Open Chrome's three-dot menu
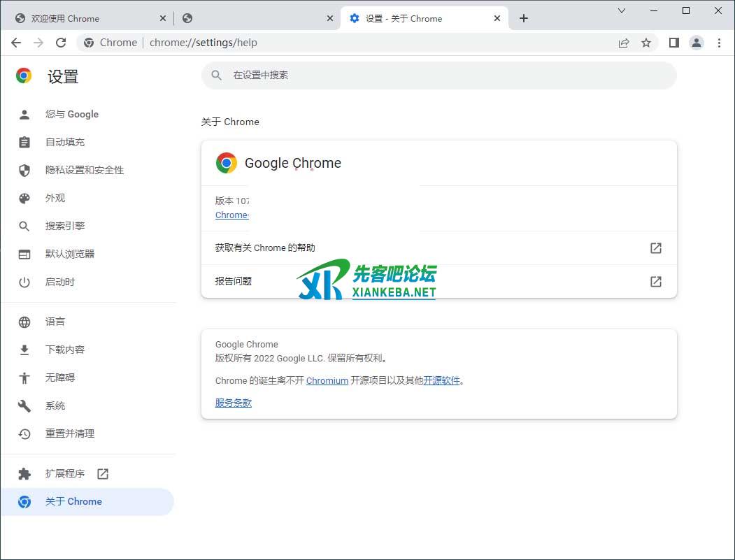 tap(719, 43)
